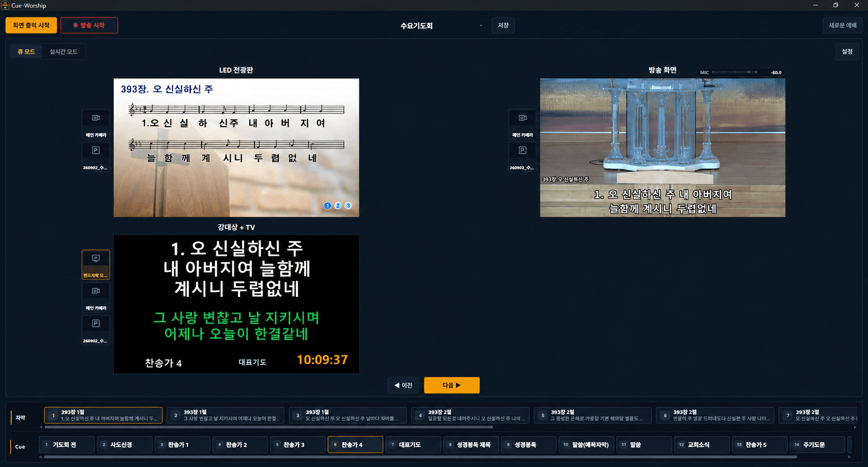Select 메인 카메라 source for 강대상 + TV
The image size is (868, 467).
pos(96,297)
